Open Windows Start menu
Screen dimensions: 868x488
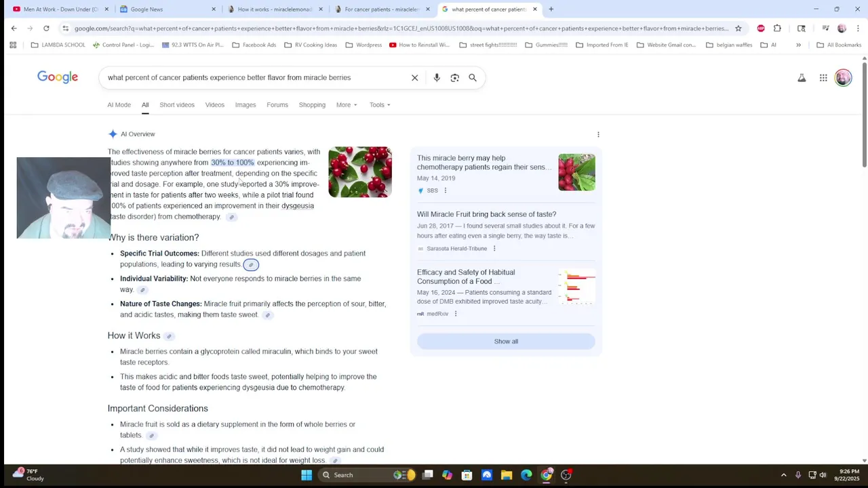click(307, 475)
